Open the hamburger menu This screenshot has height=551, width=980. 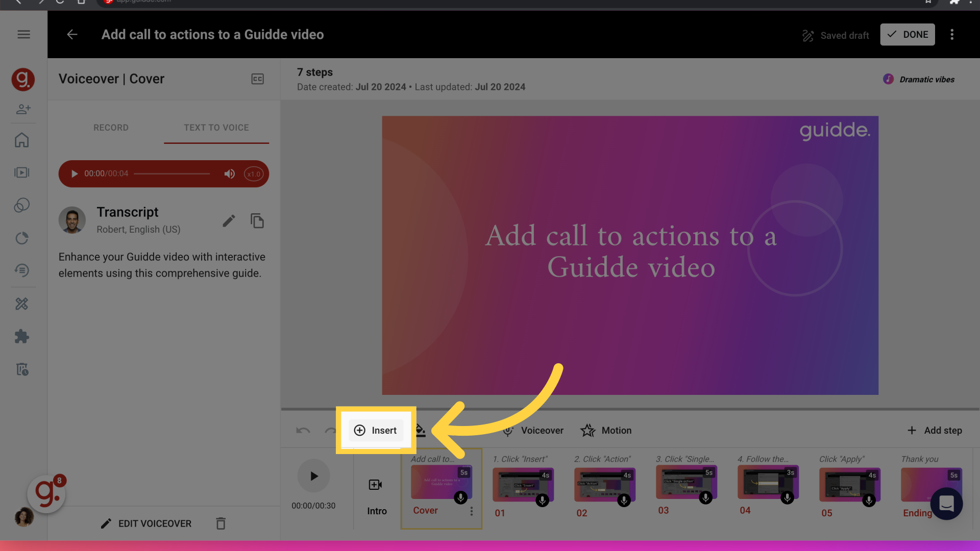point(23,35)
